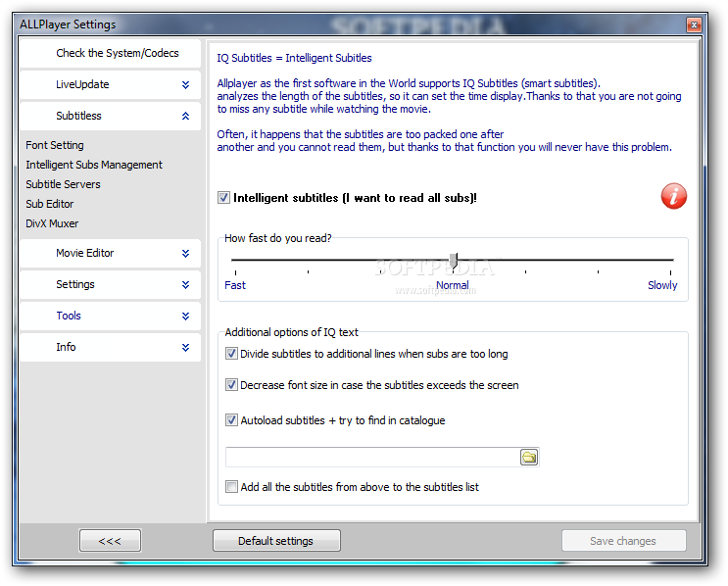Open the folder browse icon for catalogue
This screenshot has height=586, width=728.
pos(529,457)
